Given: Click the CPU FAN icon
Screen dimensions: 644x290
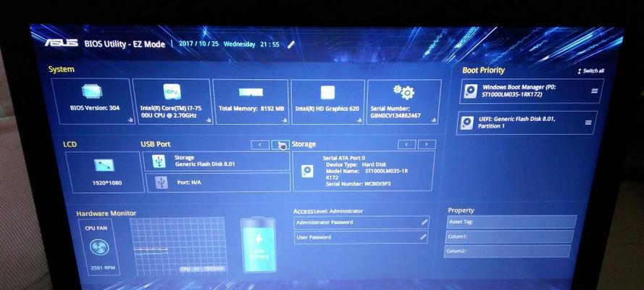Looking at the screenshot, I should (x=99, y=247).
